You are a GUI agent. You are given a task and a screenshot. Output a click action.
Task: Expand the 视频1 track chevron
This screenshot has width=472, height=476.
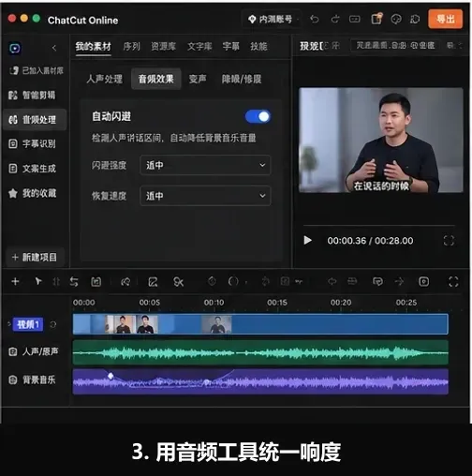tap(9, 324)
